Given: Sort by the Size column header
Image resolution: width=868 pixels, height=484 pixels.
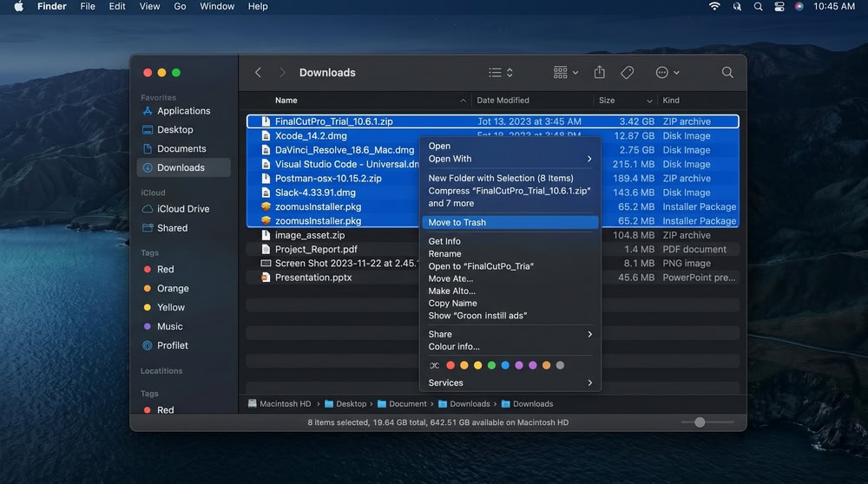Looking at the screenshot, I should (x=607, y=100).
